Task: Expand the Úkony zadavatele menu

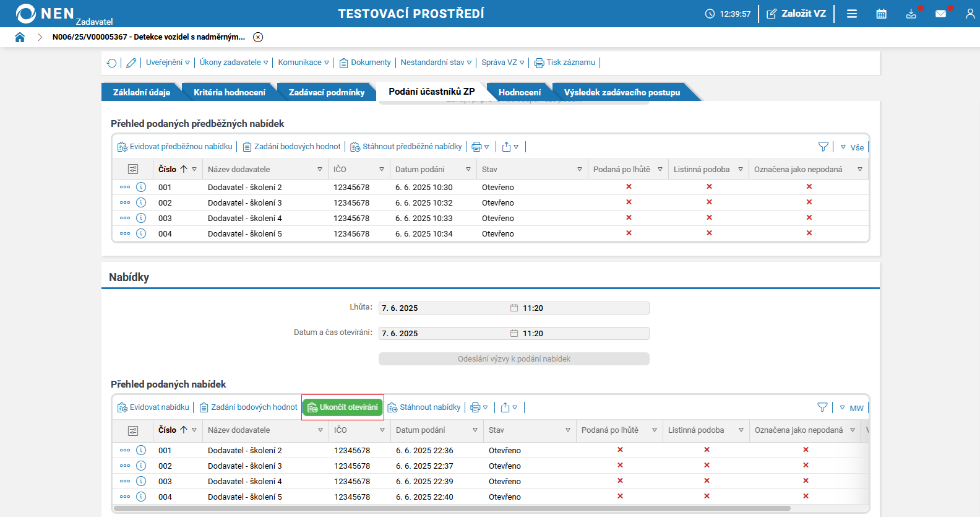Action: 234,63
